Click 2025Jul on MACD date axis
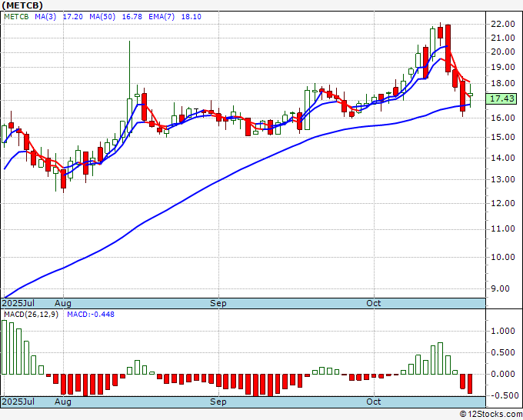The width and height of the screenshot is (523, 420). tap(18, 402)
